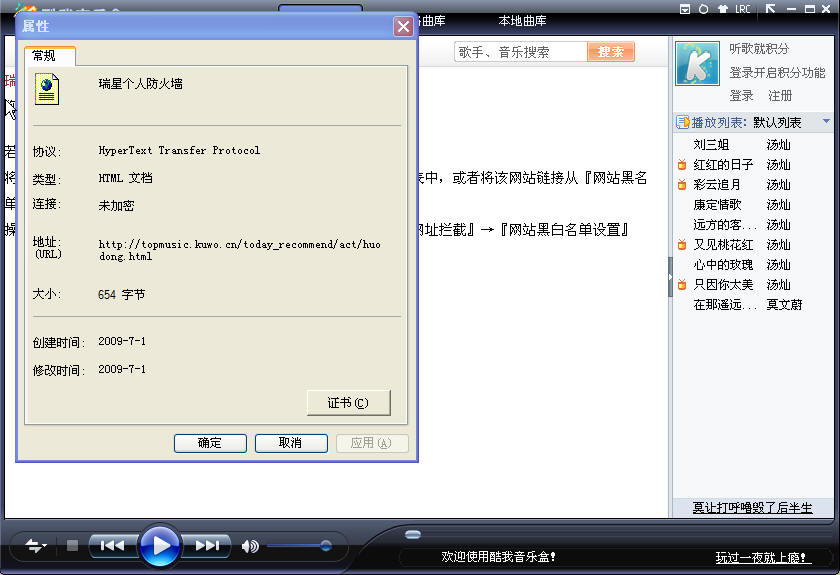840x575 pixels.
Task: Click the MV icon beside 只因你太美
Action: tap(682, 285)
